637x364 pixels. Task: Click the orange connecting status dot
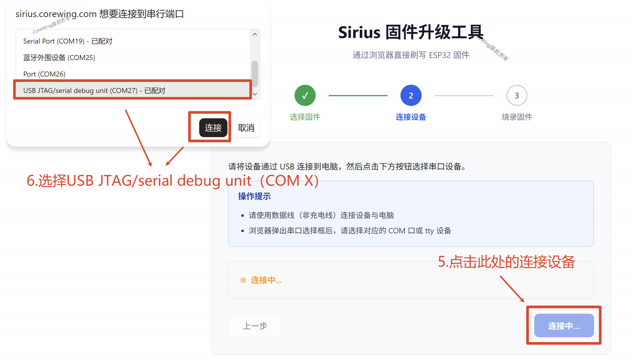pos(243,280)
